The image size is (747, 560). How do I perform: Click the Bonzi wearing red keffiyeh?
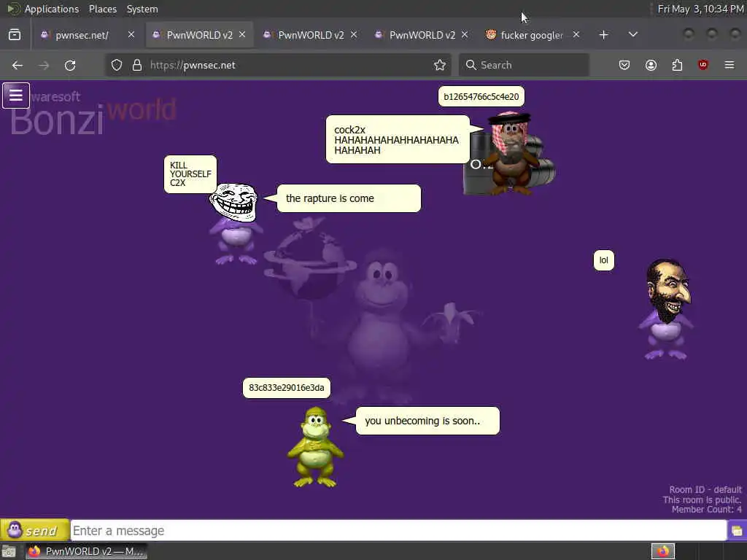(x=510, y=153)
